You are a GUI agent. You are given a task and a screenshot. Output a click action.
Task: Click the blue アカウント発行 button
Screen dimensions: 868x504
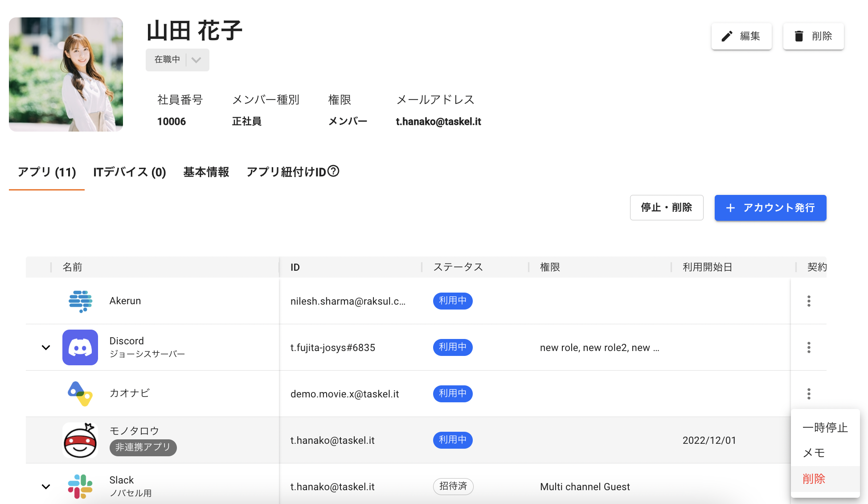[770, 208]
